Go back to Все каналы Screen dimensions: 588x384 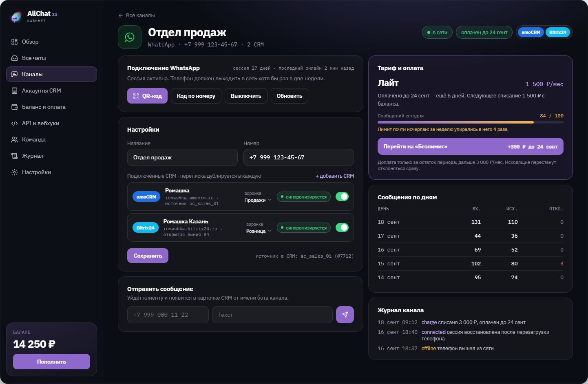tap(136, 15)
